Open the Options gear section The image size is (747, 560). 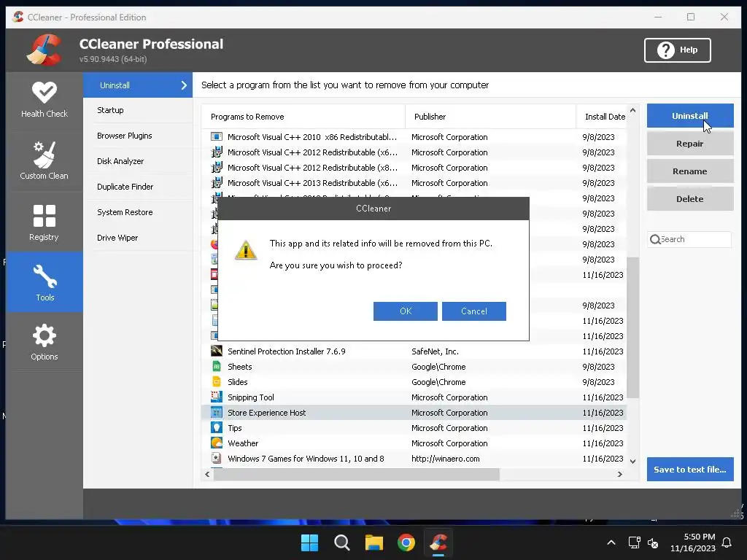(44, 342)
